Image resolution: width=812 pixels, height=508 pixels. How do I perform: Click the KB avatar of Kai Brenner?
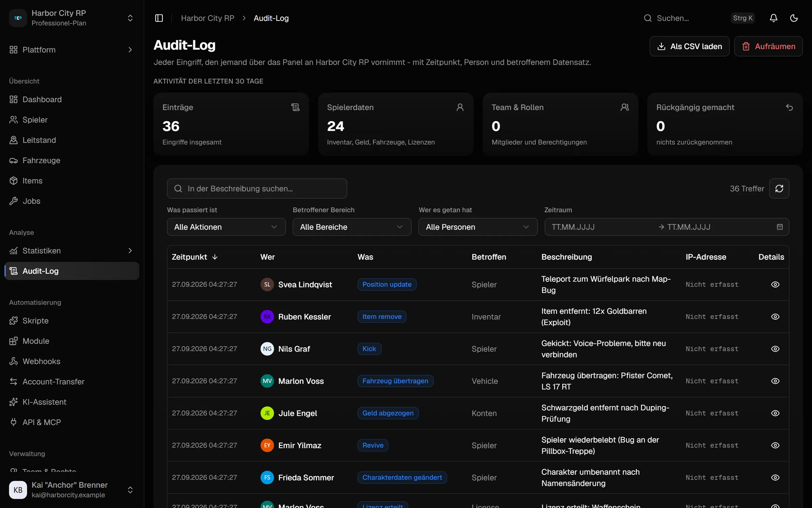tap(18, 490)
